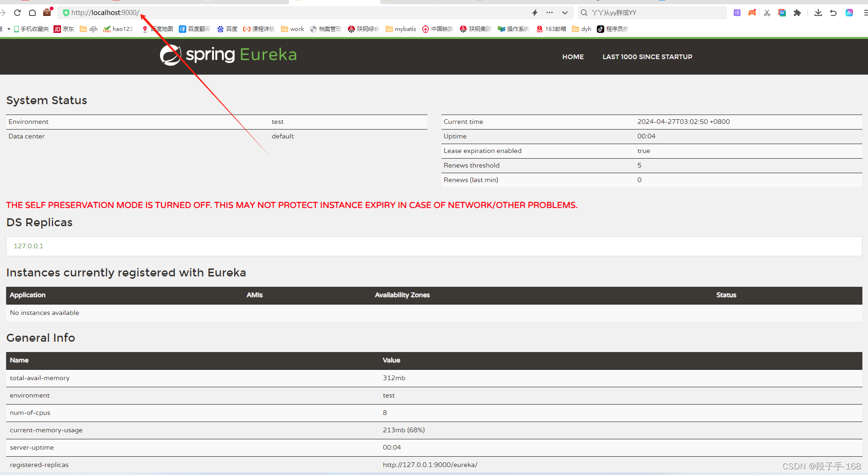
Task: Open the puzzle piece extensions icon
Action: 797,13
